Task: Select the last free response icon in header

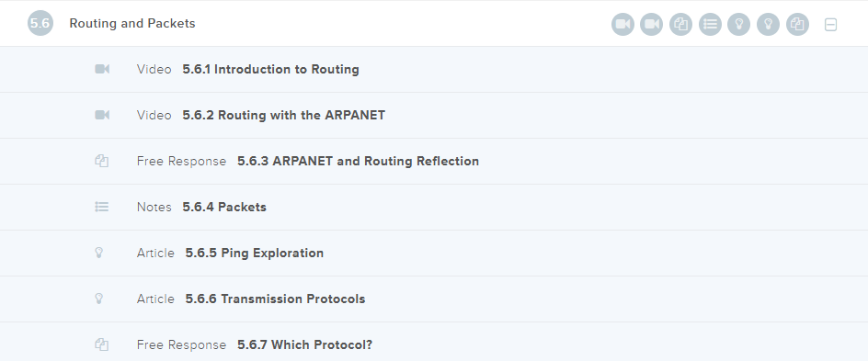Action: [798, 24]
